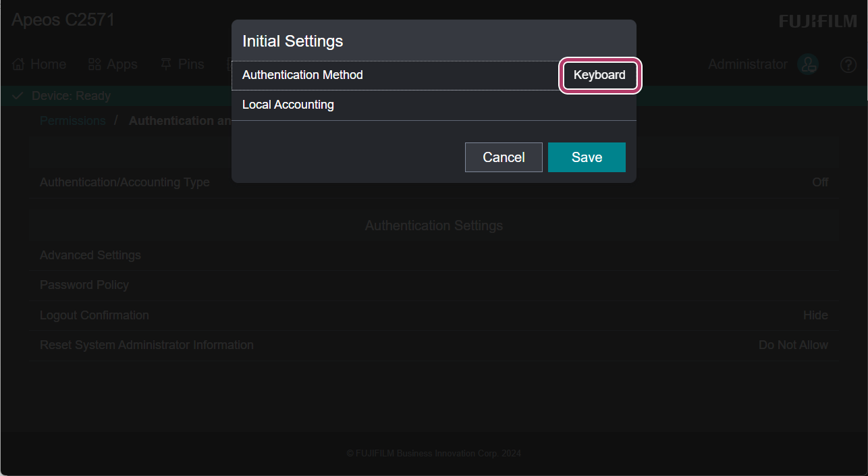Click the Administrator label in header
The image size is (868, 476).
[x=748, y=64]
